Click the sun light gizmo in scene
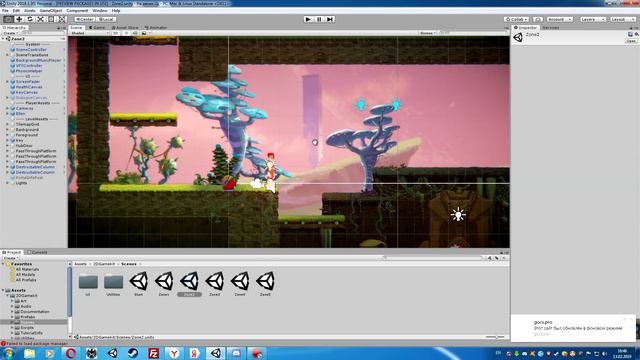Viewport: 640px width, 360px height. (458, 215)
